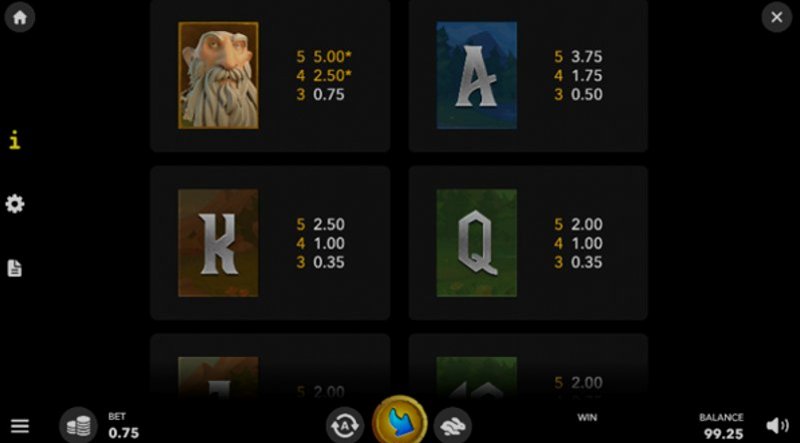The height and width of the screenshot is (443, 800).
Task: Open the hamburger menu
Action: pyautogui.click(x=19, y=426)
